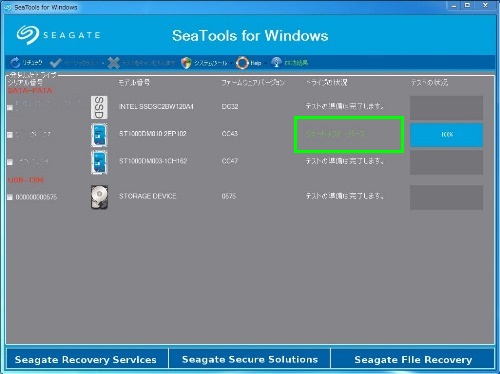Click the empty test status bar for ST1000DM003-1CH162
The width and height of the screenshot is (500, 374).
tap(446, 162)
